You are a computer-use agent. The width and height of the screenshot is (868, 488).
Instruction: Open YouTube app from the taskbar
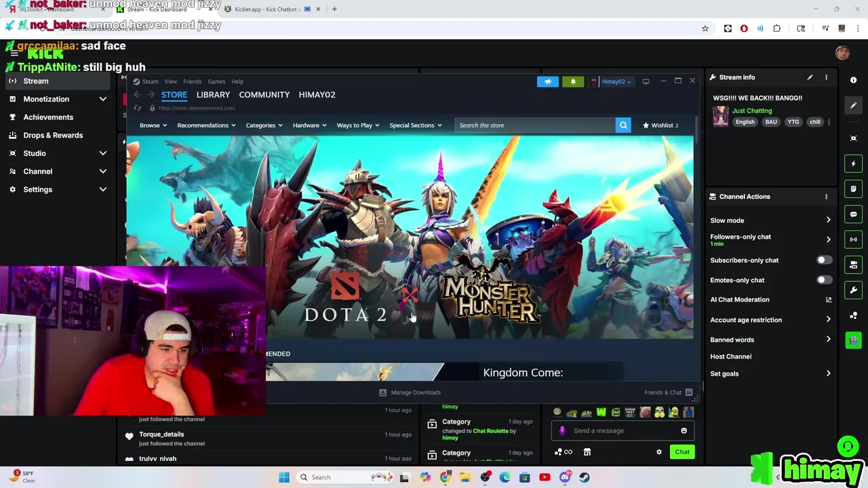click(545, 477)
